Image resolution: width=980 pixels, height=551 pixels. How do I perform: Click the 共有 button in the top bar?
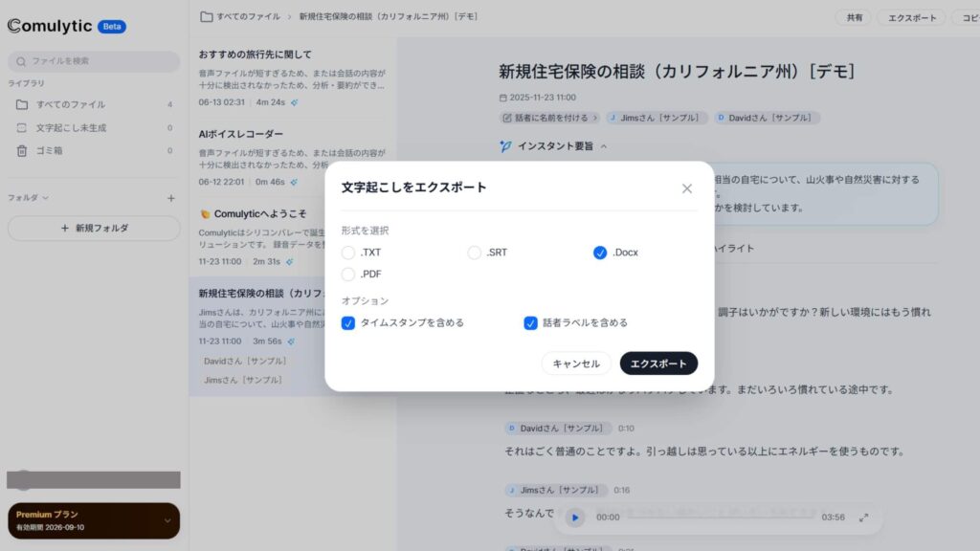tap(855, 17)
